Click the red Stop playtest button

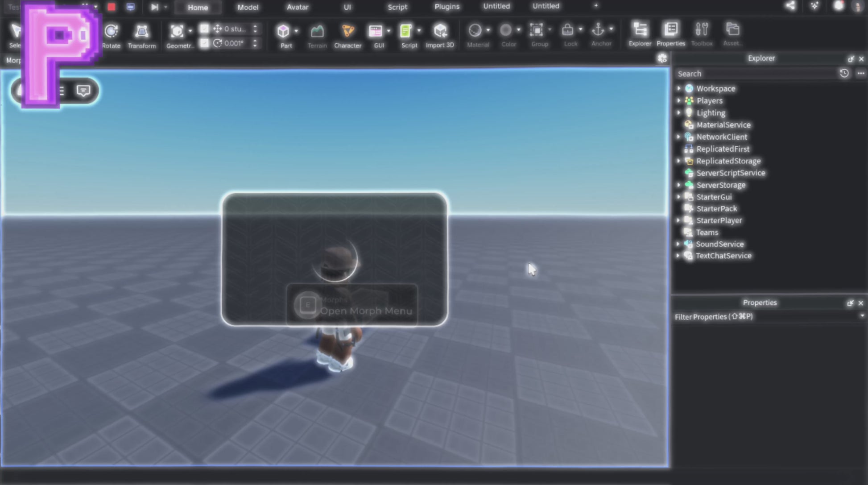coord(112,7)
